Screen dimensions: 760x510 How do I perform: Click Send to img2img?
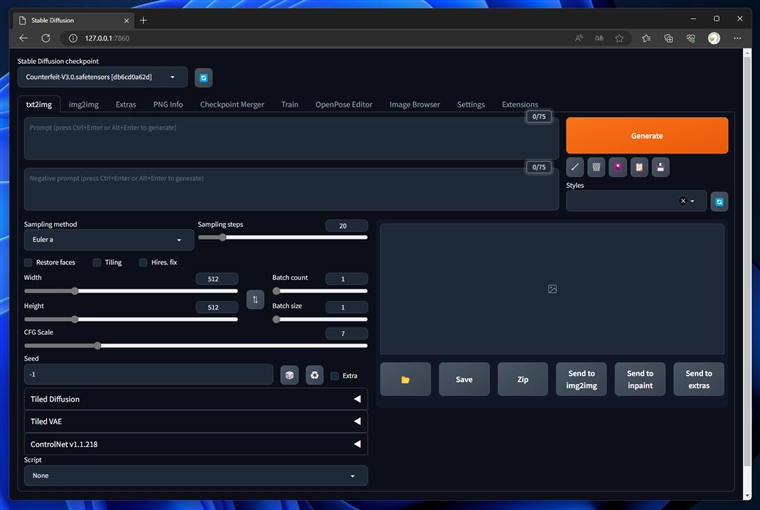[x=581, y=379]
